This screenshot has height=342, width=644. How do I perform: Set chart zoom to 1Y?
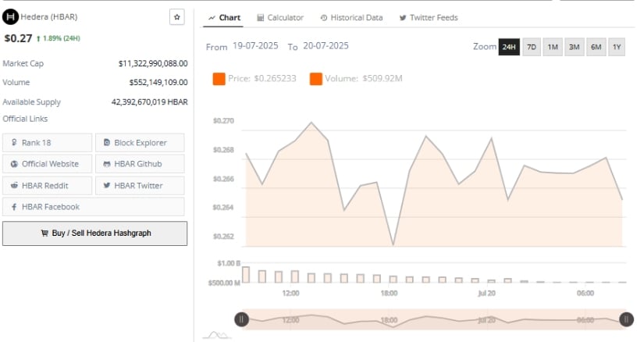tap(617, 47)
